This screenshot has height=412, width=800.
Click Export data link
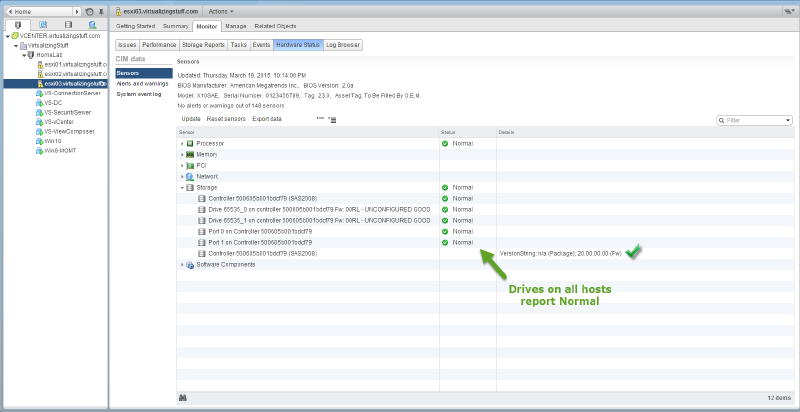(x=267, y=119)
